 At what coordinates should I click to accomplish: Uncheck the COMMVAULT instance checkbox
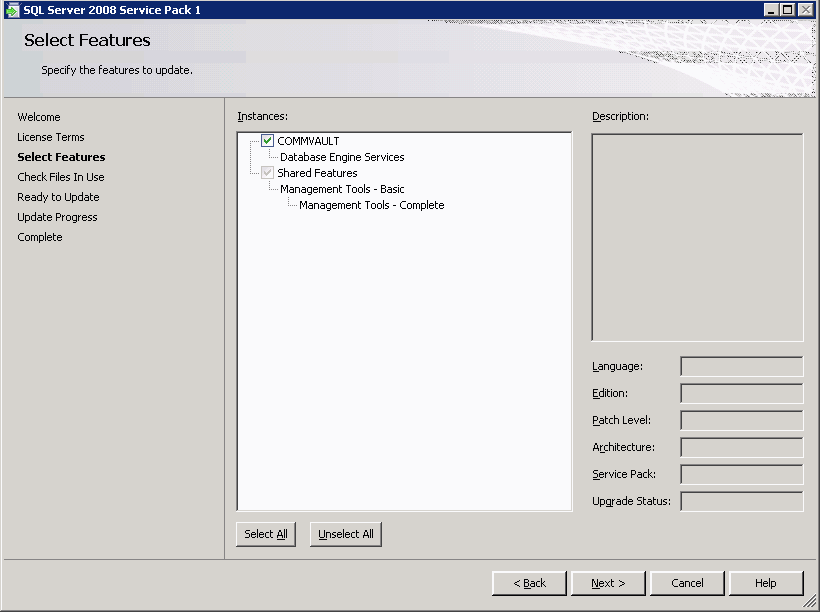pyautogui.click(x=267, y=140)
